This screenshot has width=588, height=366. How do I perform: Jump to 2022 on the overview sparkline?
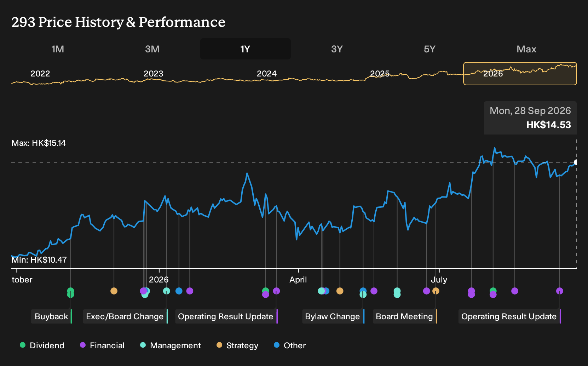[x=40, y=74]
